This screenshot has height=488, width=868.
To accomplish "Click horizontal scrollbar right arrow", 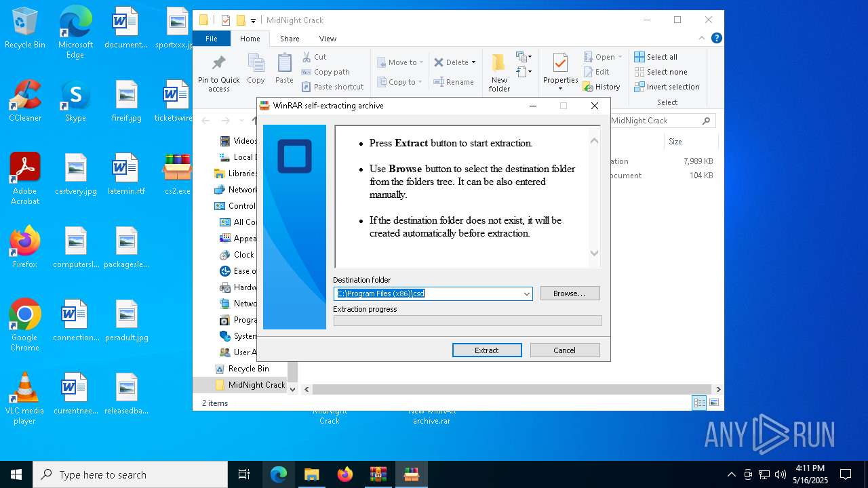I will pos(718,389).
